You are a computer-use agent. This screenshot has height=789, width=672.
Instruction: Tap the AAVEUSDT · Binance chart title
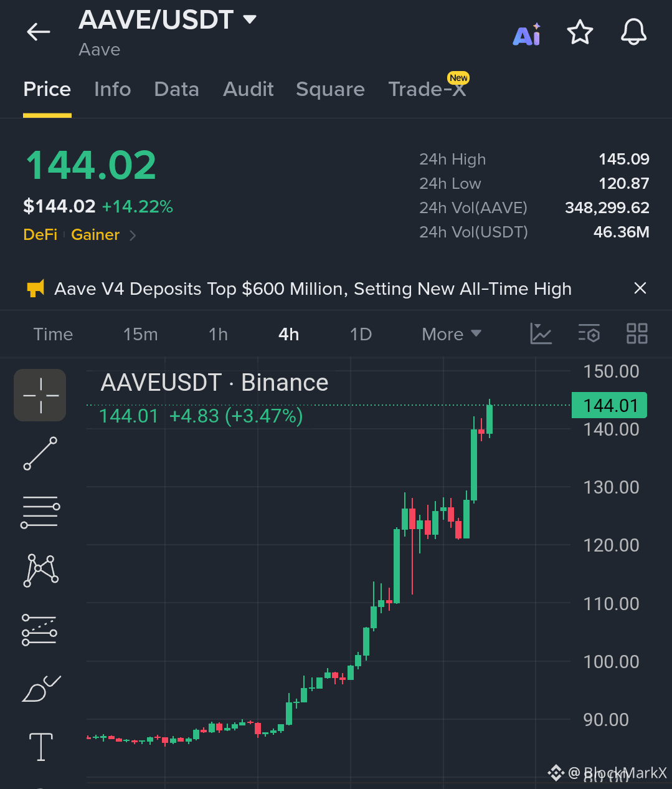215,383
